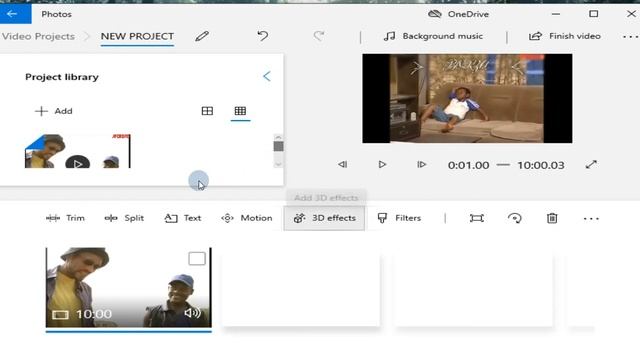This screenshot has height=360, width=640.
Task: Minimize the Photos window
Action: (556, 14)
